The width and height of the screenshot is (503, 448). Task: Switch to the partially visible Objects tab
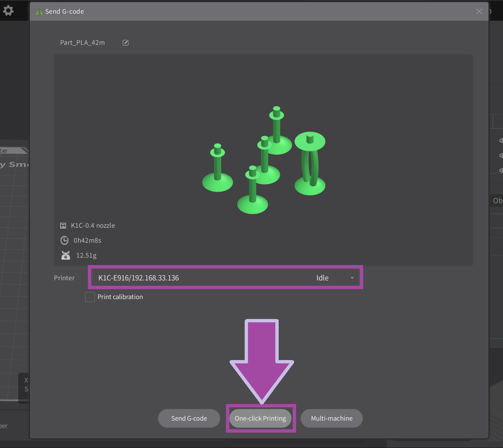497,201
